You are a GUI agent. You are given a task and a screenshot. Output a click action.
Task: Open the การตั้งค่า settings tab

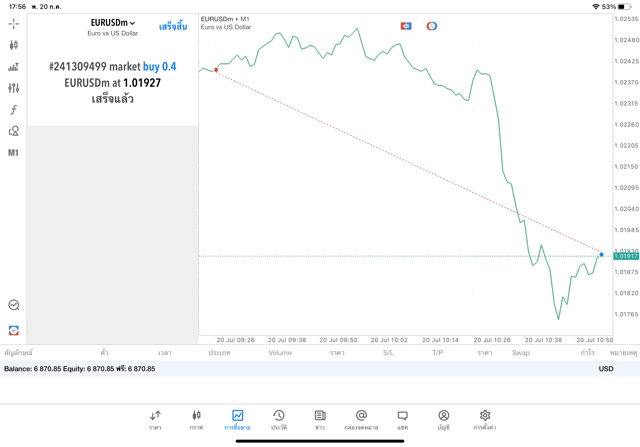click(485, 420)
